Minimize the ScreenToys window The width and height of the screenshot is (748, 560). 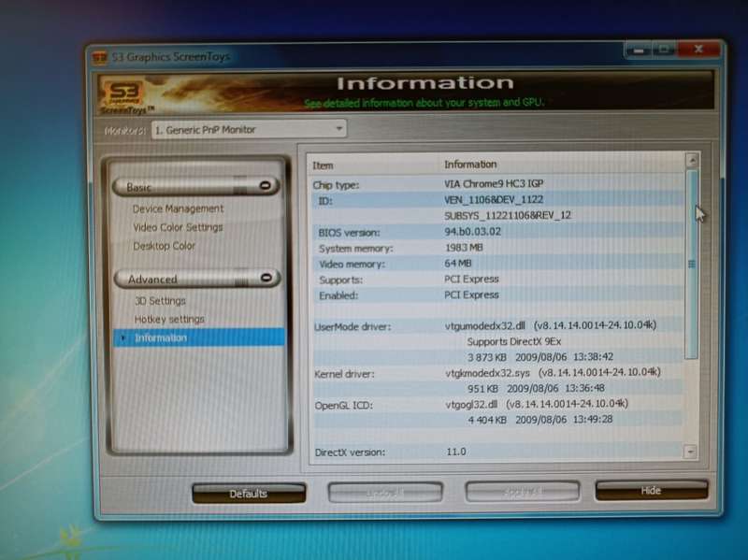click(640, 50)
